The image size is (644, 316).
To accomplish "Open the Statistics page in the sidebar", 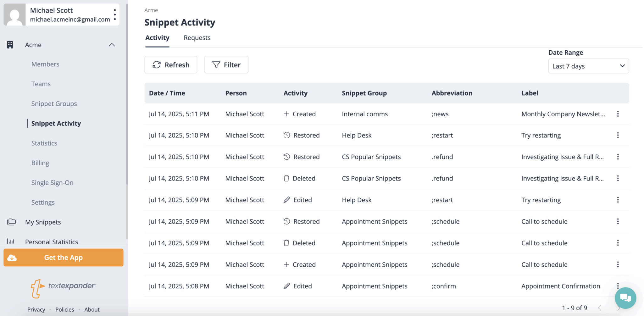I will [44, 143].
